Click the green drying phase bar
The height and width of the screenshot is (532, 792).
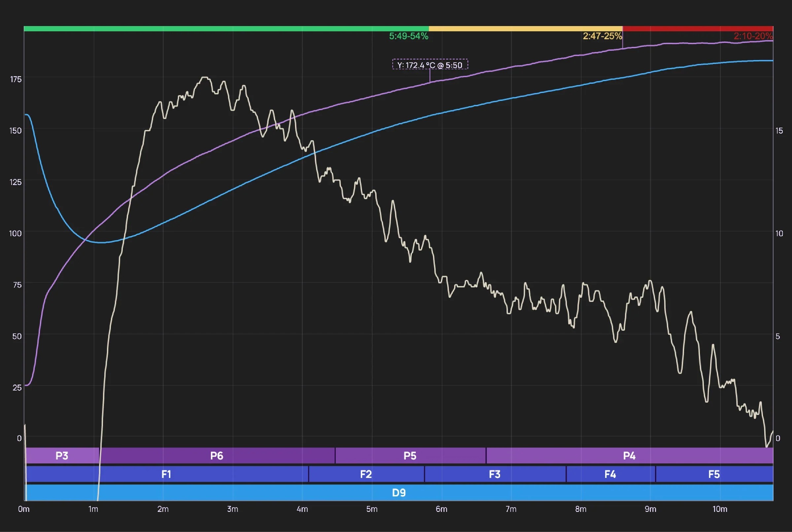pos(226,29)
